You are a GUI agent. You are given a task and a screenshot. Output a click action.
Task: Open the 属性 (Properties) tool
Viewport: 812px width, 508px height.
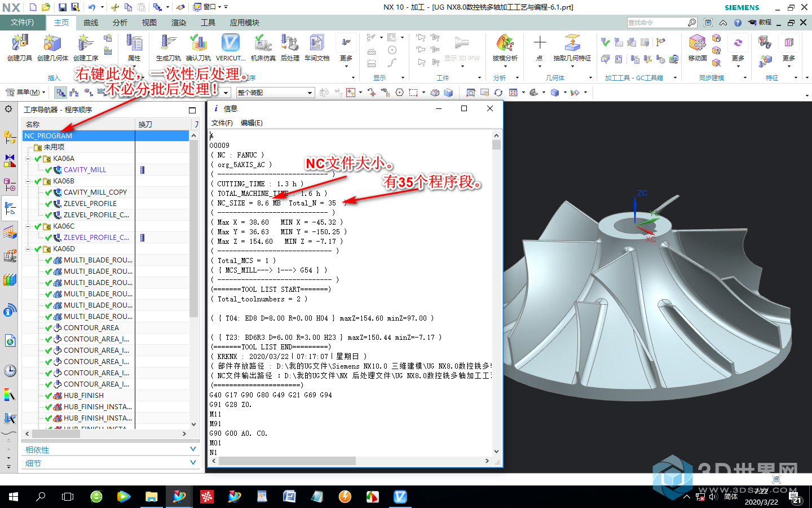[134, 47]
